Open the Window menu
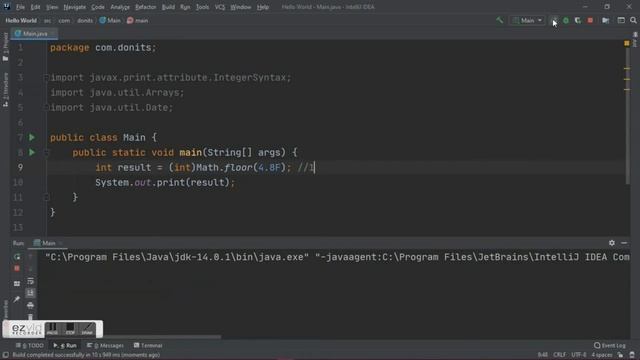640x360 pixels. [241, 7]
